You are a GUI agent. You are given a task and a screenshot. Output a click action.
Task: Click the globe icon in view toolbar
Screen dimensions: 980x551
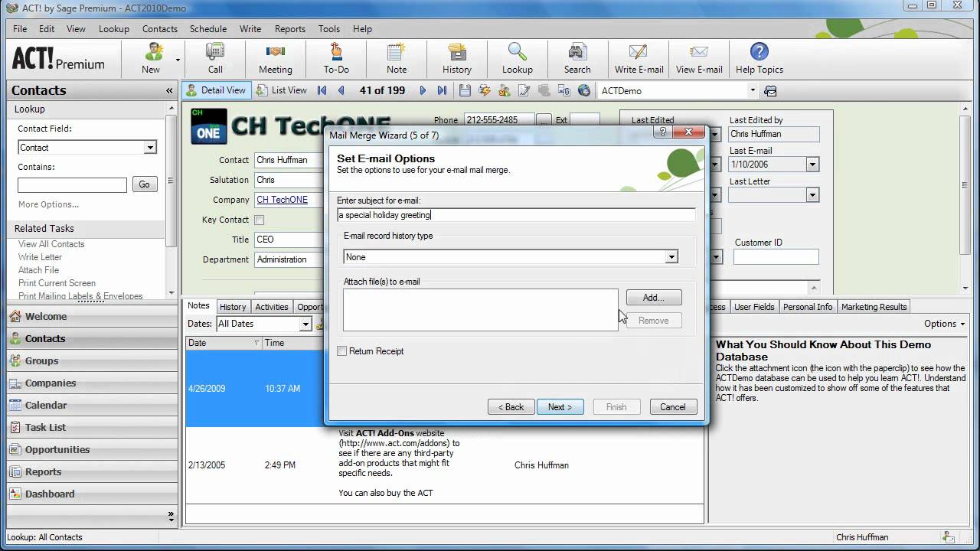[x=584, y=90]
